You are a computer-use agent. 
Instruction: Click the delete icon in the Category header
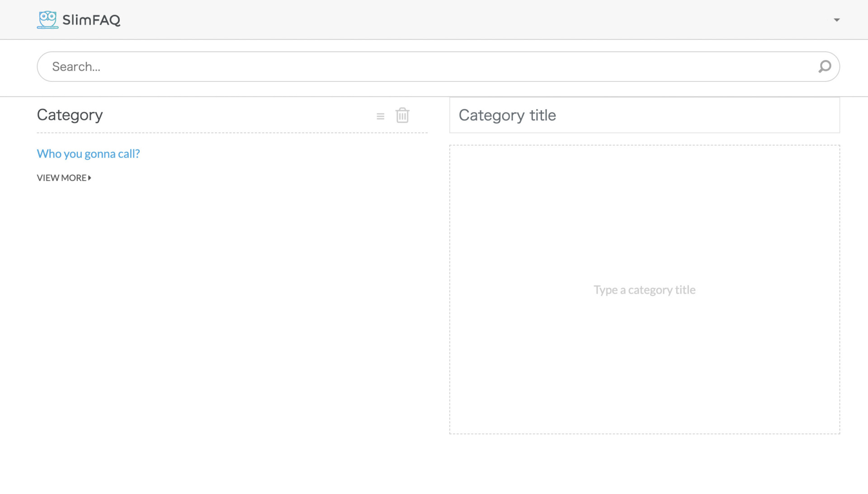(402, 115)
